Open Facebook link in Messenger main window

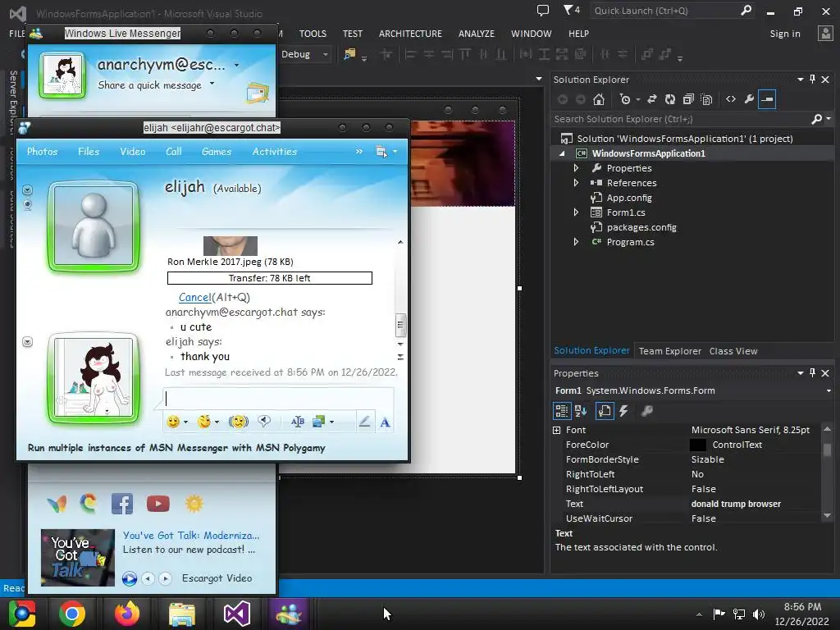pos(122,504)
